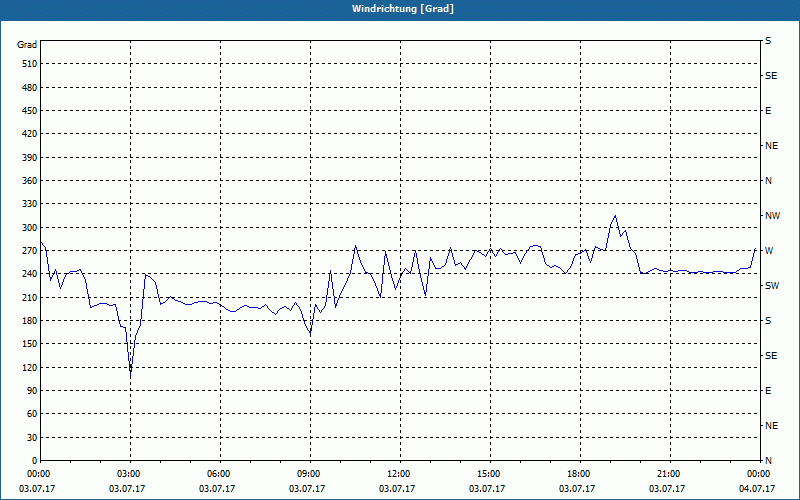
Task: Click the 120 degree axis label
Action: (x=30, y=367)
